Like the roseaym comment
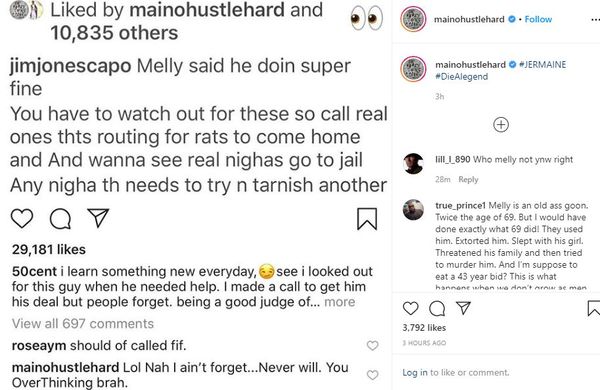Screen dimensions: 600x390 (373, 346)
